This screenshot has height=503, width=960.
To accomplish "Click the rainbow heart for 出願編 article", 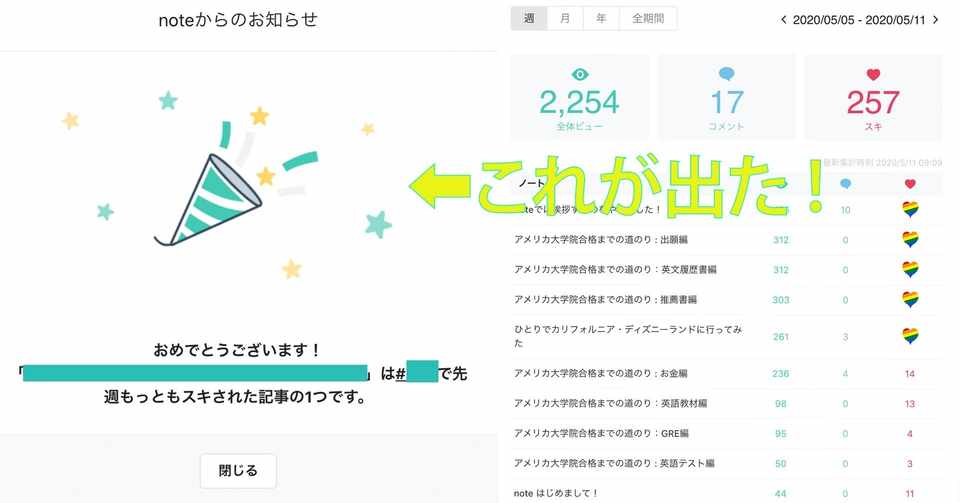I will coord(910,239).
